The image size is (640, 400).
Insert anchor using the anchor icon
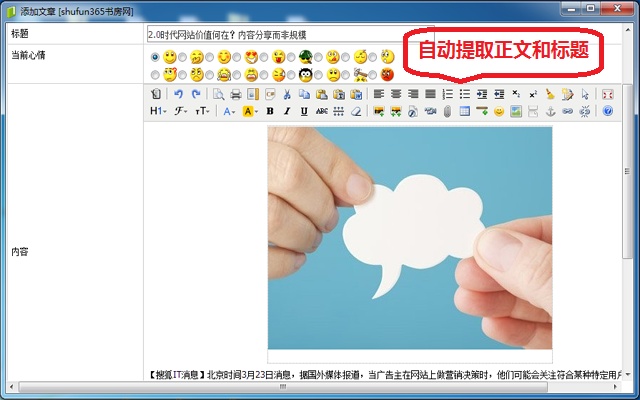pyautogui.click(x=550, y=111)
